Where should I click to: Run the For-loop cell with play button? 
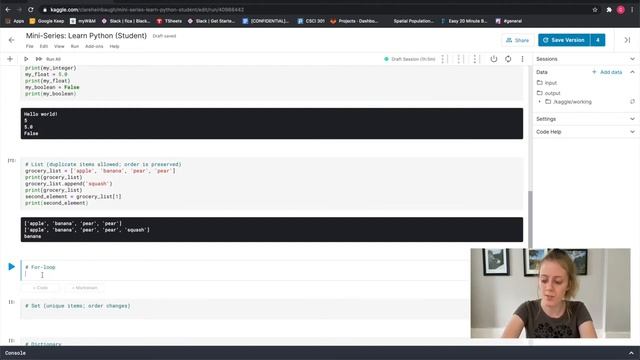tap(11, 267)
